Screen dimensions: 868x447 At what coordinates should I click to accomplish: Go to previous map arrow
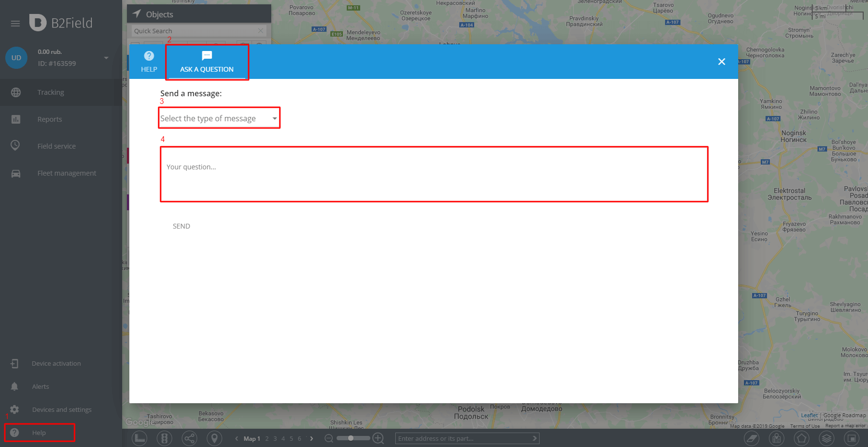click(237, 438)
